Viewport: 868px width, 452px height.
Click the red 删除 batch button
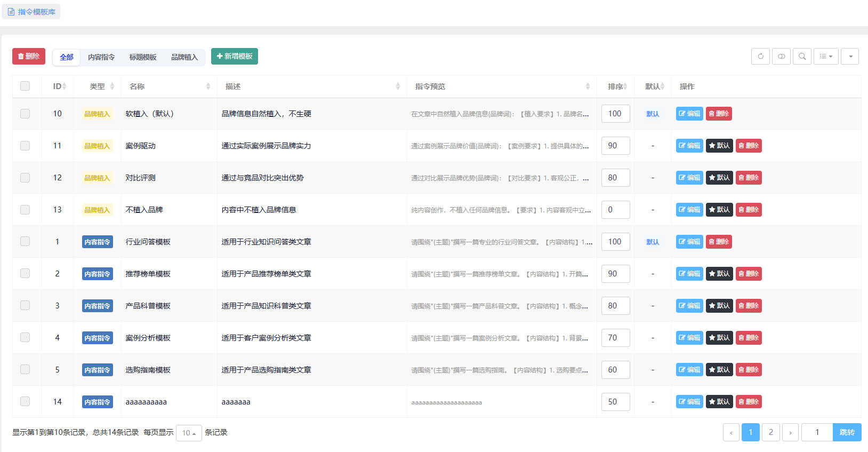pos(29,56)
